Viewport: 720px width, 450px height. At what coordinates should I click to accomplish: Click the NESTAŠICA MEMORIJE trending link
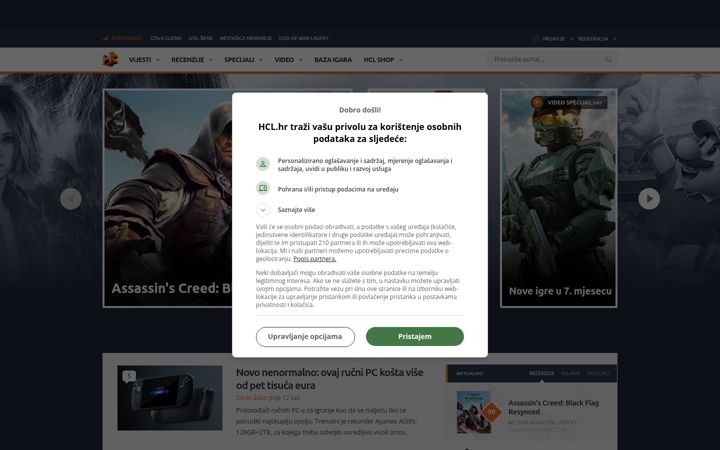(246, 38)
